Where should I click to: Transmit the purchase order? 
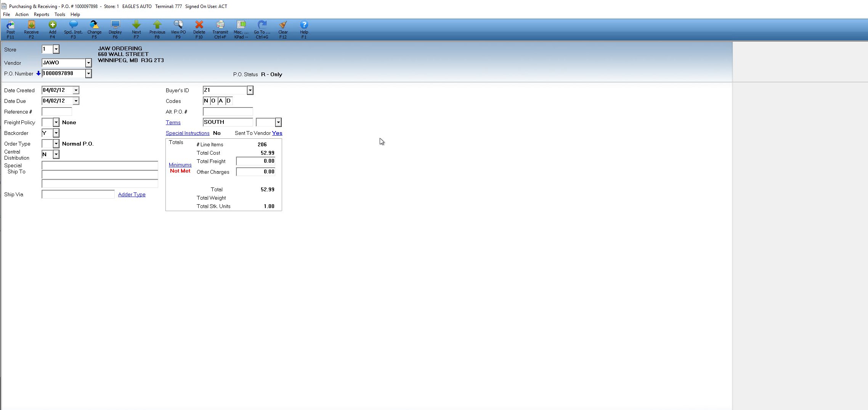click(x=220, y=30)
